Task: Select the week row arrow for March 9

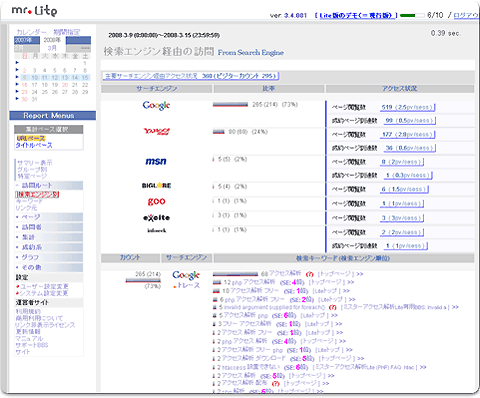Action: point(17,77)
